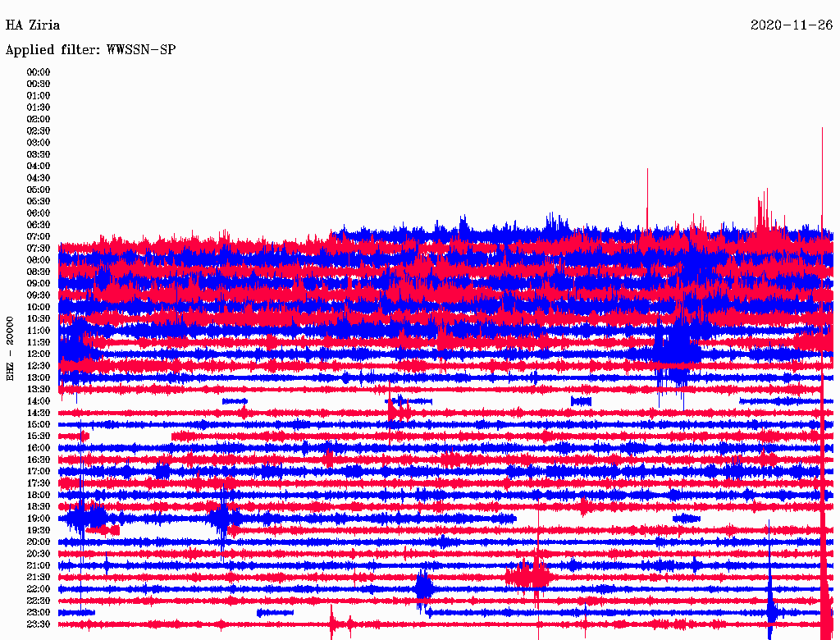Screen dimensions: 840x640
Task: Select the 15:30 time label
Action: pyautogui.click(x=39, y=437)
